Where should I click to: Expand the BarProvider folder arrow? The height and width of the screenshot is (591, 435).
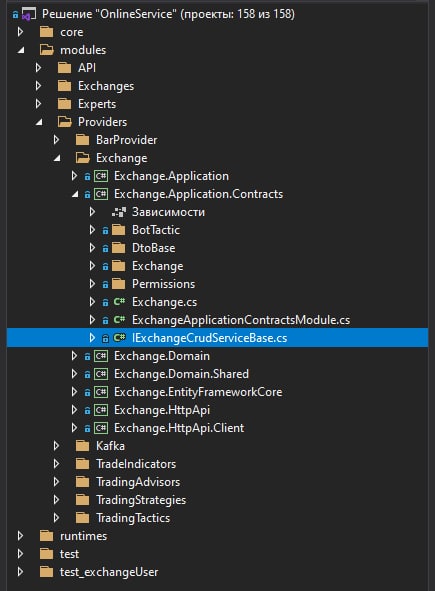56,140
